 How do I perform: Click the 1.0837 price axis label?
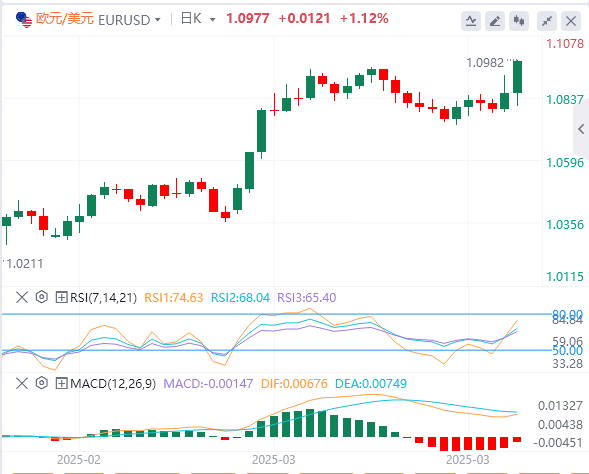coord(565,100)
